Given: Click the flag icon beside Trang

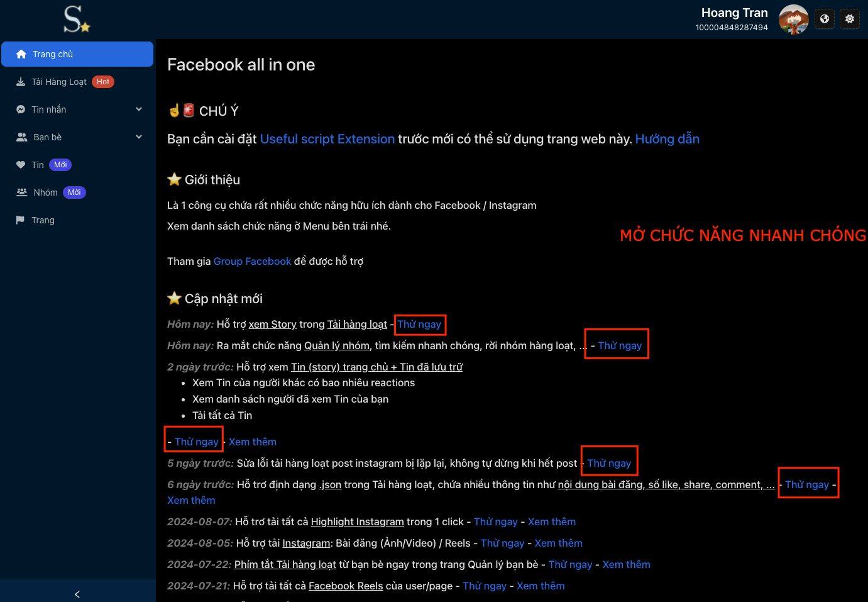Looking at the screenshot, I should pos(20,220).
